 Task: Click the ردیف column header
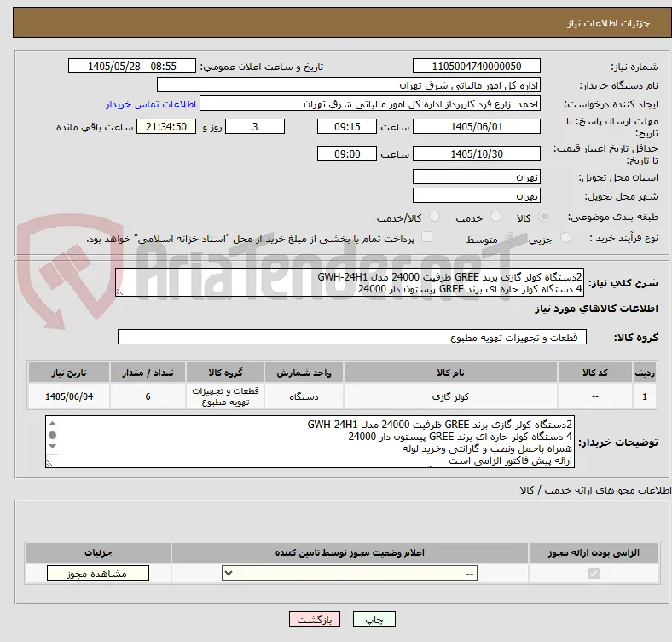pyautogui.click(x=645, y=373)
